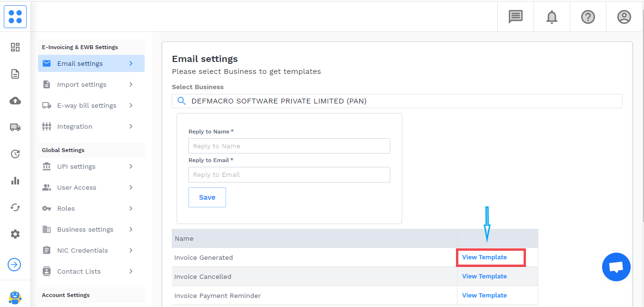The width and height of the screenshot is (644, 307).
Task: Open the cloud upload icon in sidebar
Action: 15,101
